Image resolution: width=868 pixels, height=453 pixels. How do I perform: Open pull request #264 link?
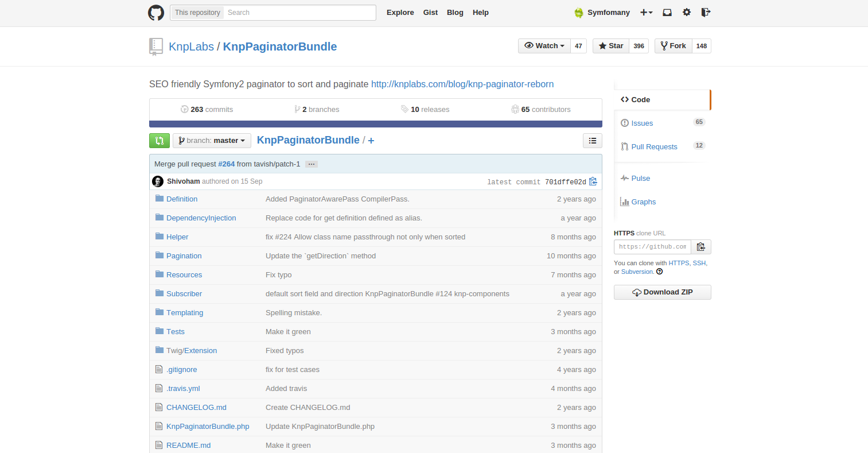click(x=227, y=164)
